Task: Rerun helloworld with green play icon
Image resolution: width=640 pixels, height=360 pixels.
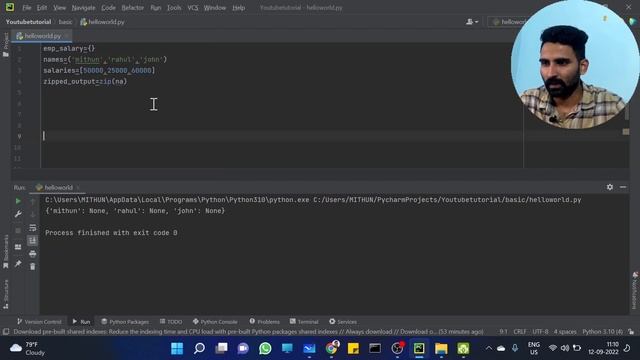Action: pyautogui.click(x=18, y=201)
